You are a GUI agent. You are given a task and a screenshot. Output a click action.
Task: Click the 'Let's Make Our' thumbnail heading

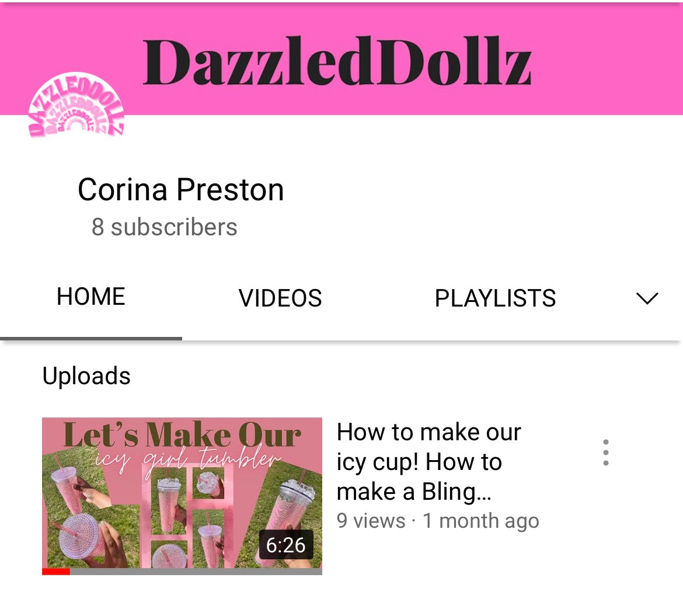(x=182, y=434)
